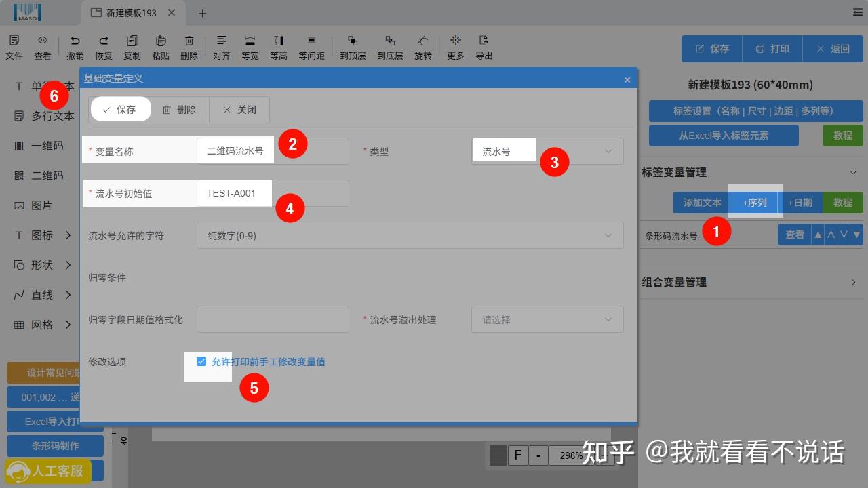Viewport: 868px width, 488px height.
Task: Send element to bottom with 到底层
Action: [x=390, y=47]
